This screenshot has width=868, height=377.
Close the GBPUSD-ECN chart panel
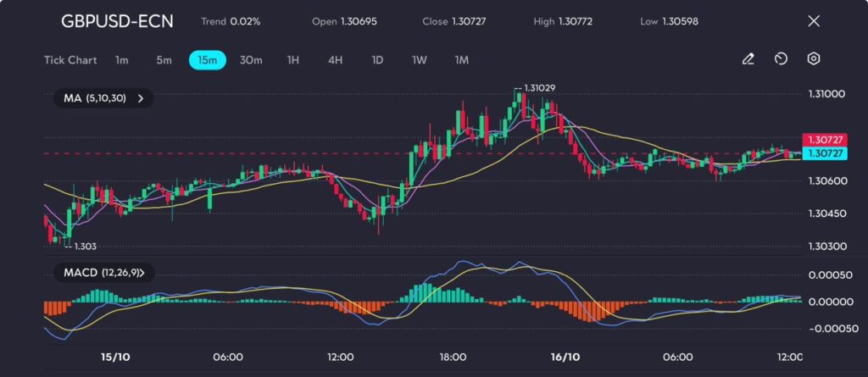814,21
